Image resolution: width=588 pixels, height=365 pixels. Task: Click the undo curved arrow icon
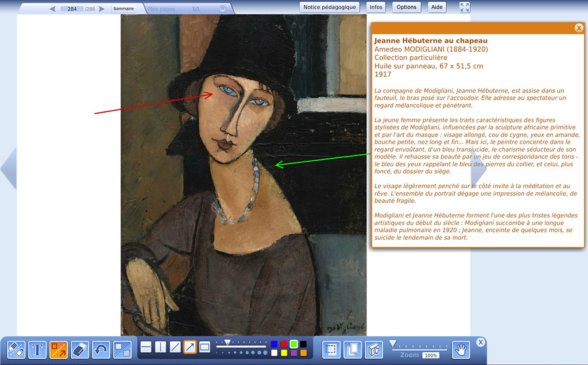pyautogui.click(x=101, y=349)
